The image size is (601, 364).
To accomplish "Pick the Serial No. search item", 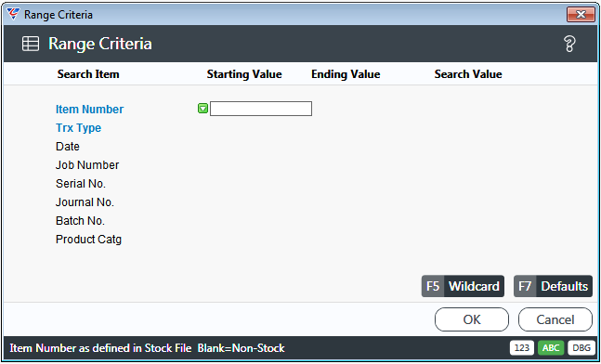I will pos(81,184).
